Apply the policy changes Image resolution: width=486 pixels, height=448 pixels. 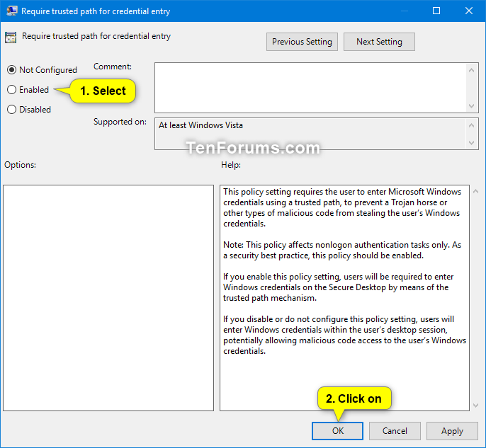452,431
